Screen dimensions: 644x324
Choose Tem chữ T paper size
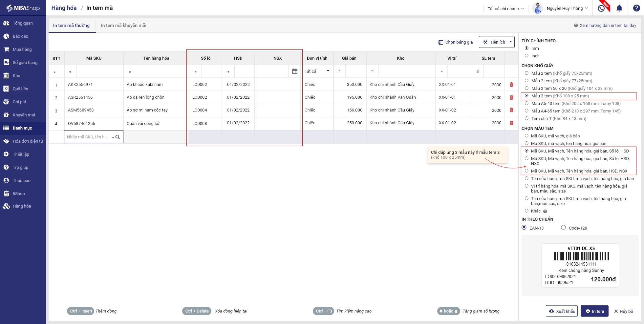coord(526,118)
